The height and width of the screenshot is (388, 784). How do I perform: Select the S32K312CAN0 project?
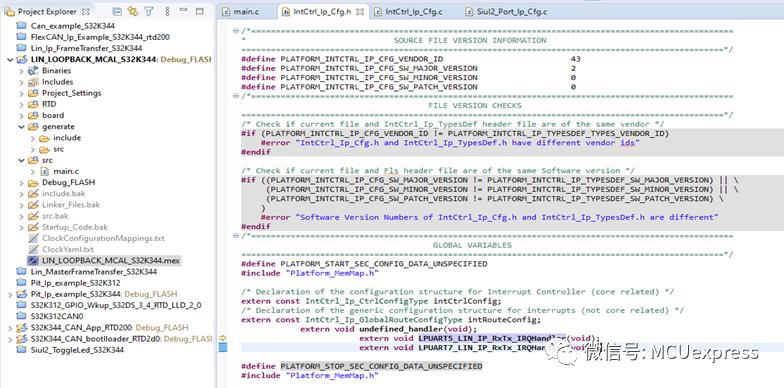pos(56,316)
